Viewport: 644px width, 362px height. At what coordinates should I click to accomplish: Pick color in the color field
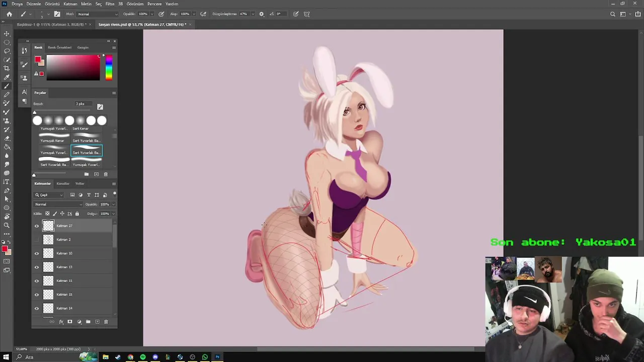pos(73,67)
